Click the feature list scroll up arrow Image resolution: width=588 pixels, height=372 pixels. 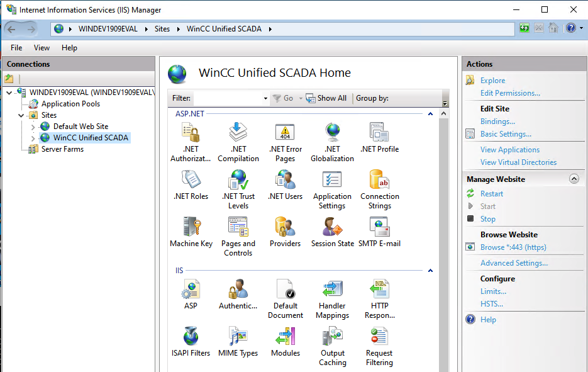point(443,113)
